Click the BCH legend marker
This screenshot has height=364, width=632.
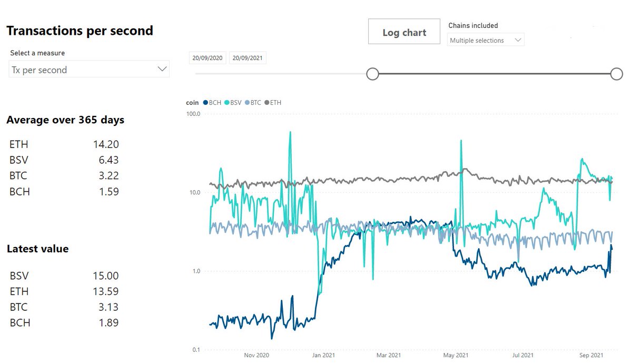pyautogui.click(x=205, y=103)
